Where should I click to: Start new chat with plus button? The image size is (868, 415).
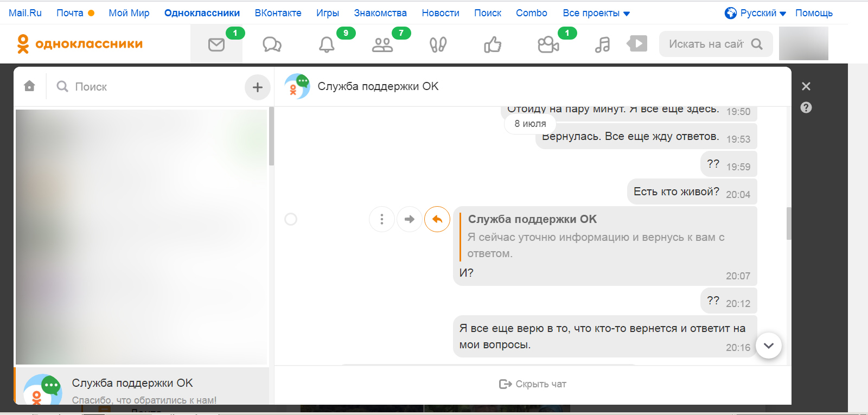258,87
